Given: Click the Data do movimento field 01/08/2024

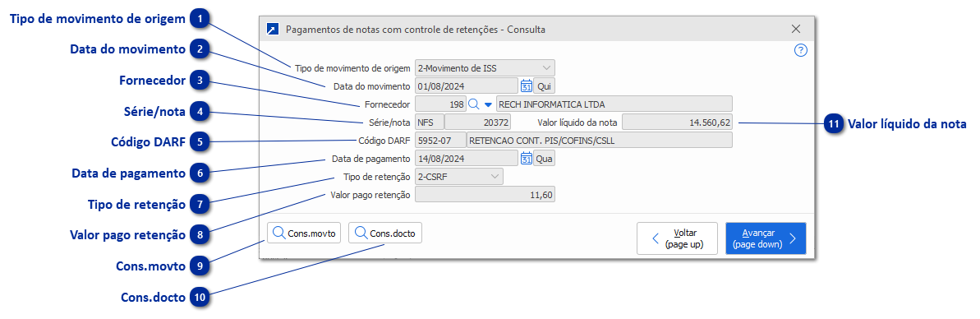Looking at the screenshot, I should 467,86.
